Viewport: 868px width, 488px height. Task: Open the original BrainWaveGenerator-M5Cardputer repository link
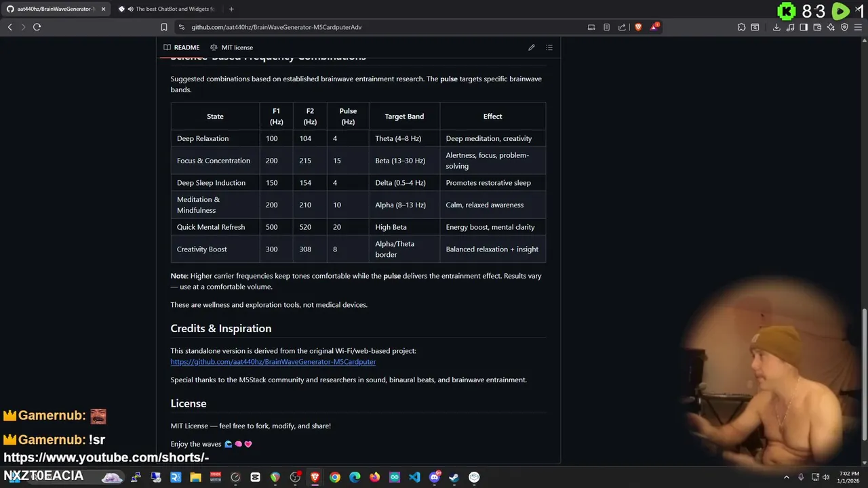pos(273,362)
